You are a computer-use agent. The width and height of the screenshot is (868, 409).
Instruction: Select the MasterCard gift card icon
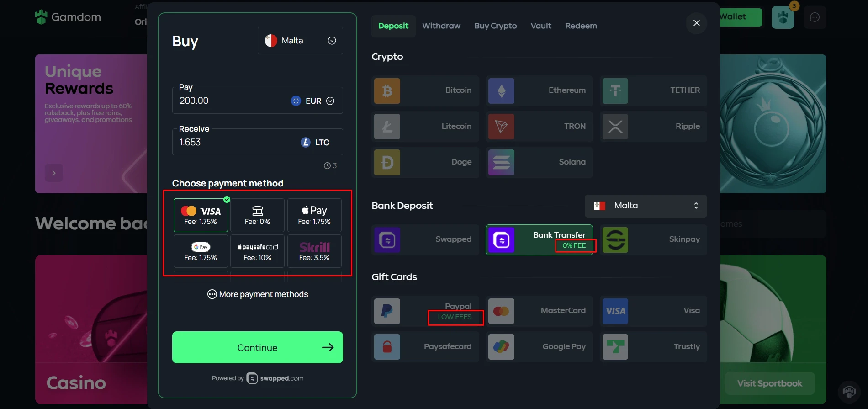click(501, 311)
